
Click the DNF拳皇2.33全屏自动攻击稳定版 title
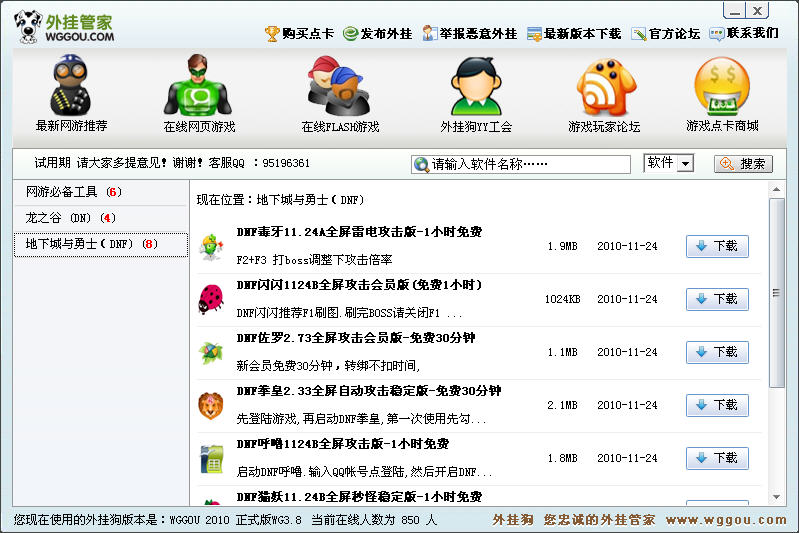pyautogui.click(x=369, y=391)
